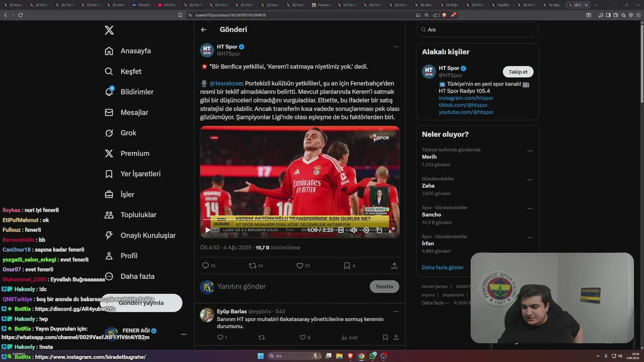Open Grok from the sidebar
644x362 pixels.
click(x=121, y=133)
